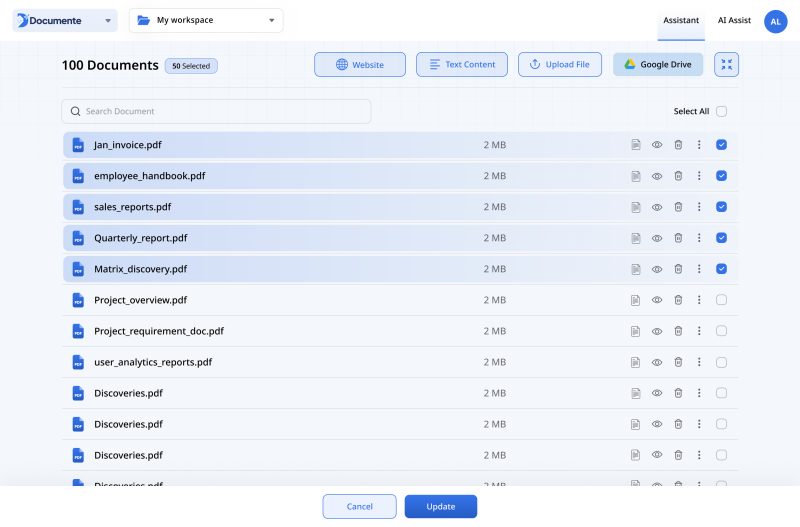Image resolution: width=800 pixels, height=527 pixels.
Task: Click the Quarterly_report.pdf file name
Action: coord(140,238)
